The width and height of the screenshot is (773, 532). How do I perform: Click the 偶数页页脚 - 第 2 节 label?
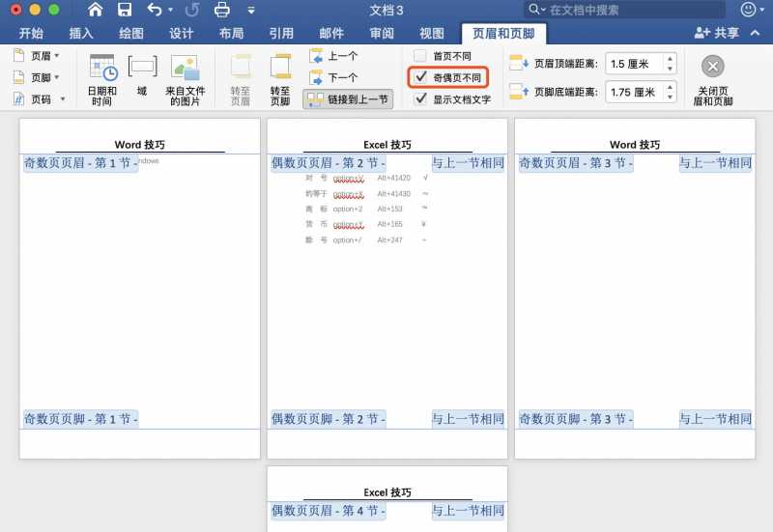pyautogui.click(x=329, y=419)
